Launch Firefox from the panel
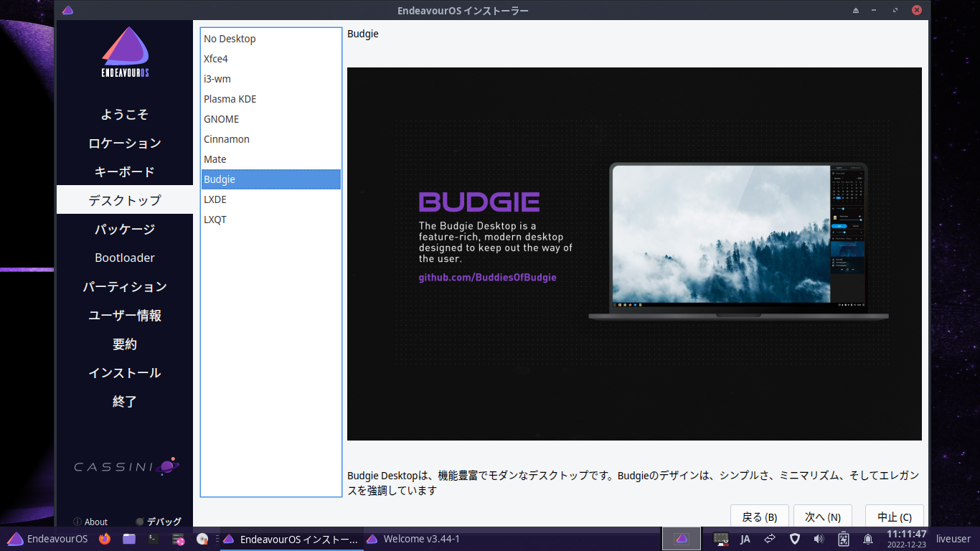This screenshot has height=551, width=980. (105, 539)
